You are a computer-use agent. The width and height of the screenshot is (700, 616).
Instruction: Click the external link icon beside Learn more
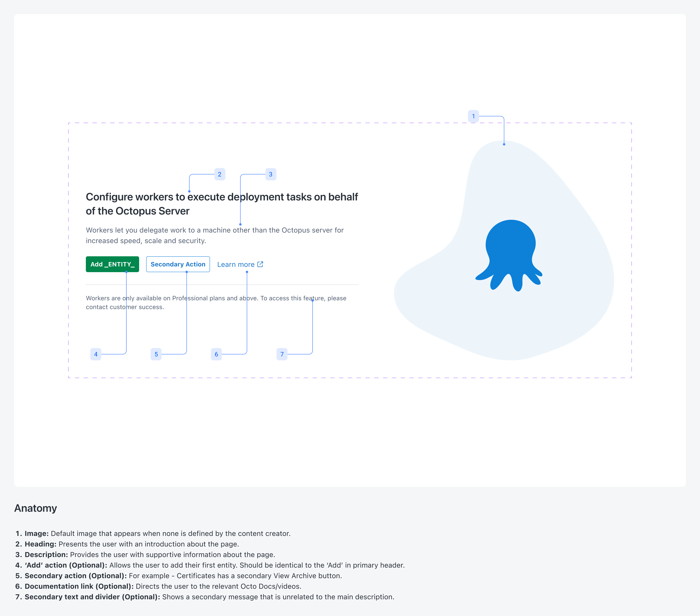(x=260, y=264)
